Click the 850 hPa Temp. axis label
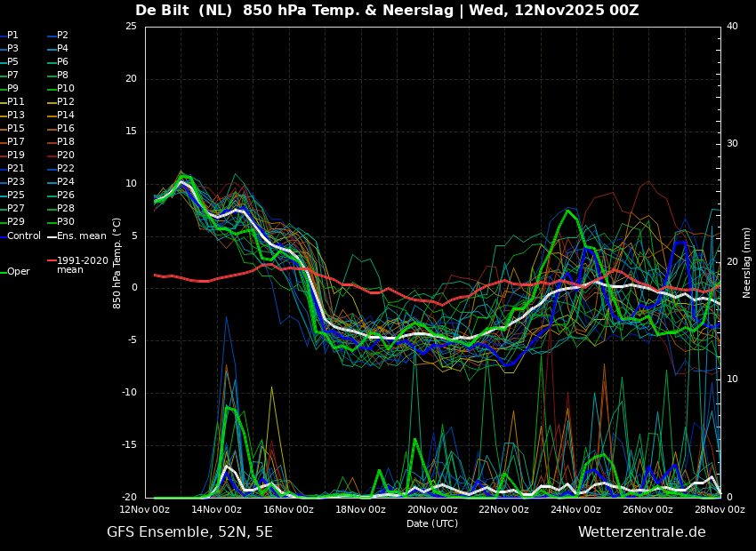The height and width of the screenshot is (551, 756). point(117,262)
